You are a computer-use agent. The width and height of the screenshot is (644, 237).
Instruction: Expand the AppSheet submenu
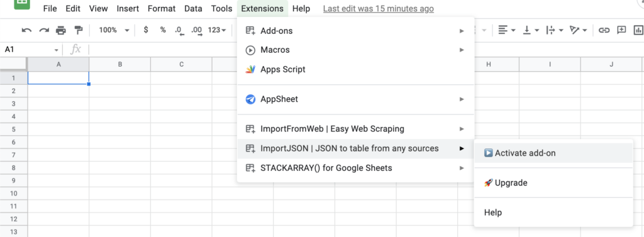356,99
